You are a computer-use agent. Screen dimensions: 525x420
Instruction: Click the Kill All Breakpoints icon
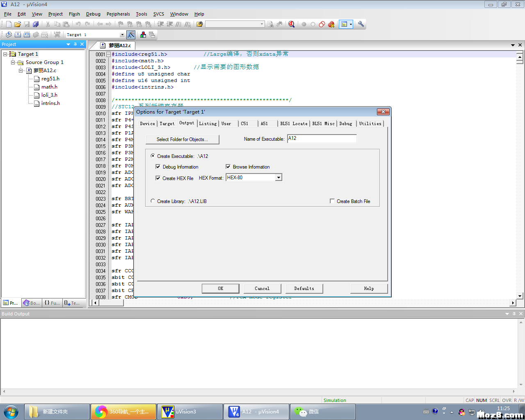click(x=331, y=24)
